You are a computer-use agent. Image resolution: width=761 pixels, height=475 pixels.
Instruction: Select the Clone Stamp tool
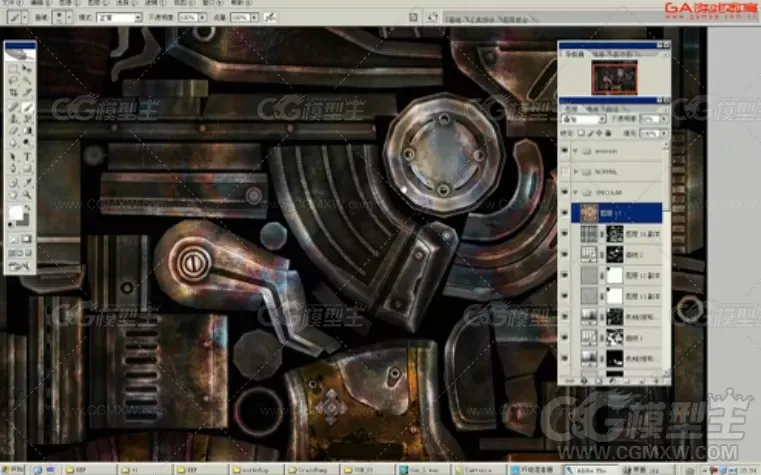point(14,118)
